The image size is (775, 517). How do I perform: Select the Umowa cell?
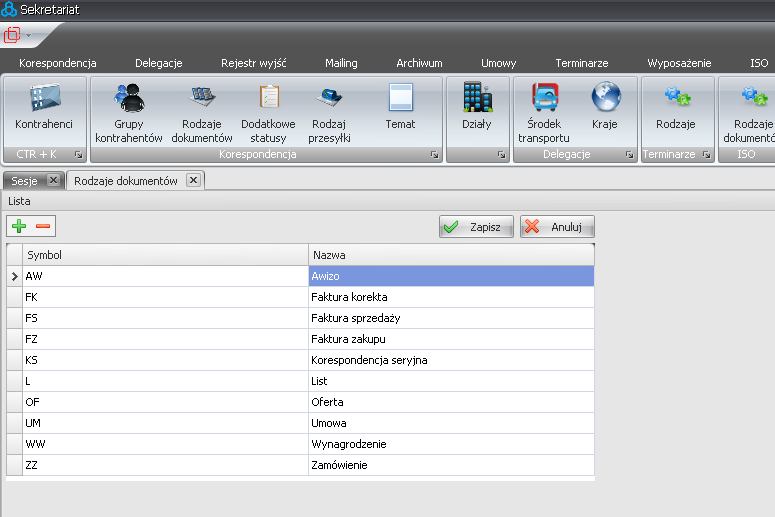tap(452, 423)
